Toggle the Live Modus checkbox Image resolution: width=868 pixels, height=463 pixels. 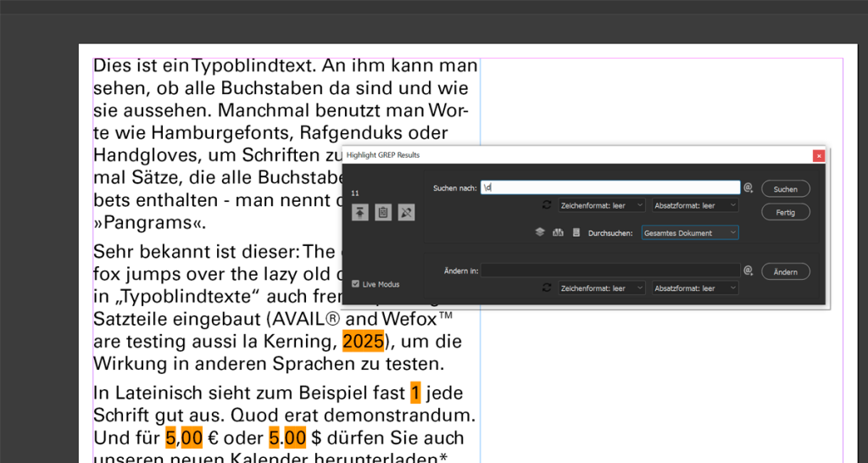(x=355, y=284)
